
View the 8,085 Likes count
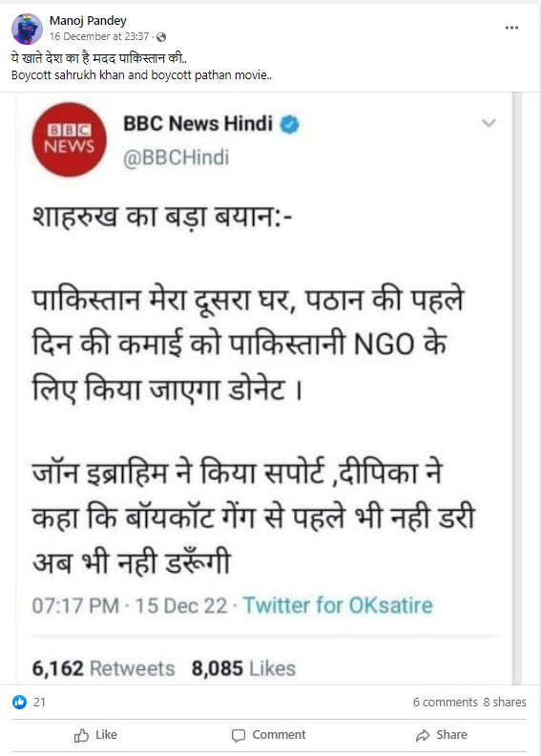point(243,668)
